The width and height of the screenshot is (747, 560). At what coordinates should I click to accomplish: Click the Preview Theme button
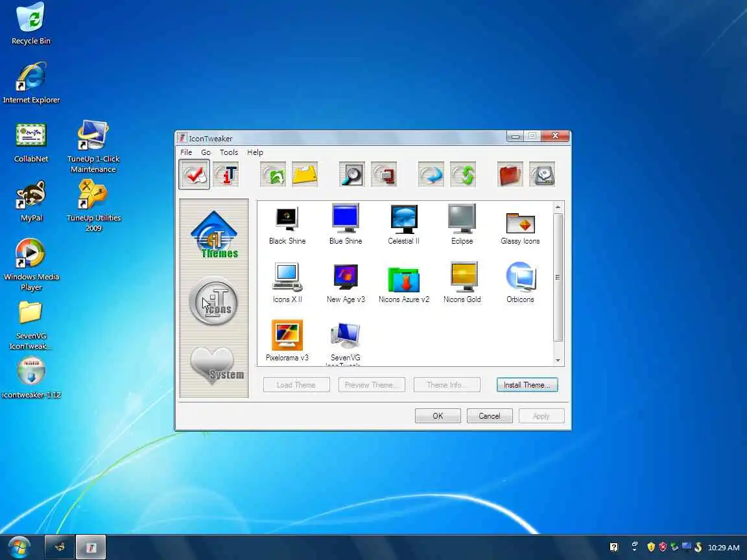coord(372,385)
